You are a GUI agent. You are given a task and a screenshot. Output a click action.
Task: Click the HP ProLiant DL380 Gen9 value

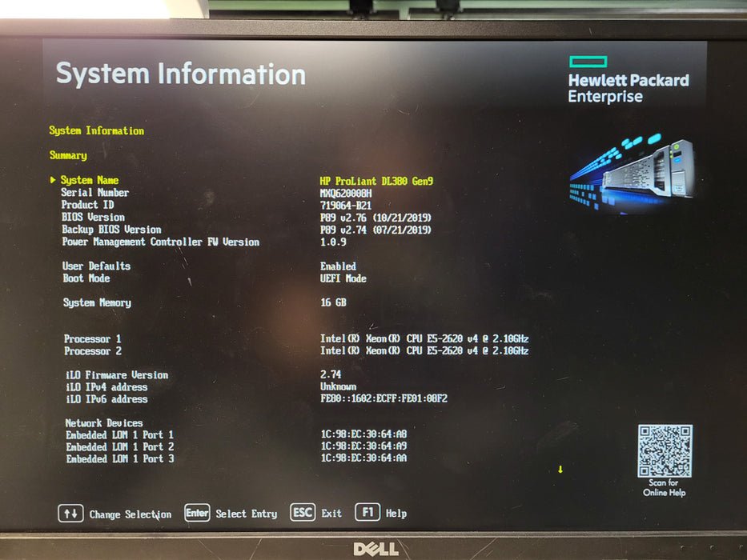tap(376, 181)
